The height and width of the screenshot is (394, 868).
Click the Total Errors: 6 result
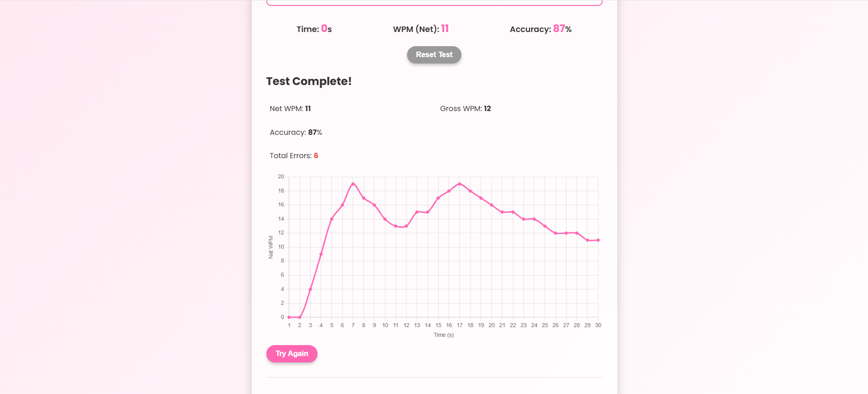pos(294,156)
